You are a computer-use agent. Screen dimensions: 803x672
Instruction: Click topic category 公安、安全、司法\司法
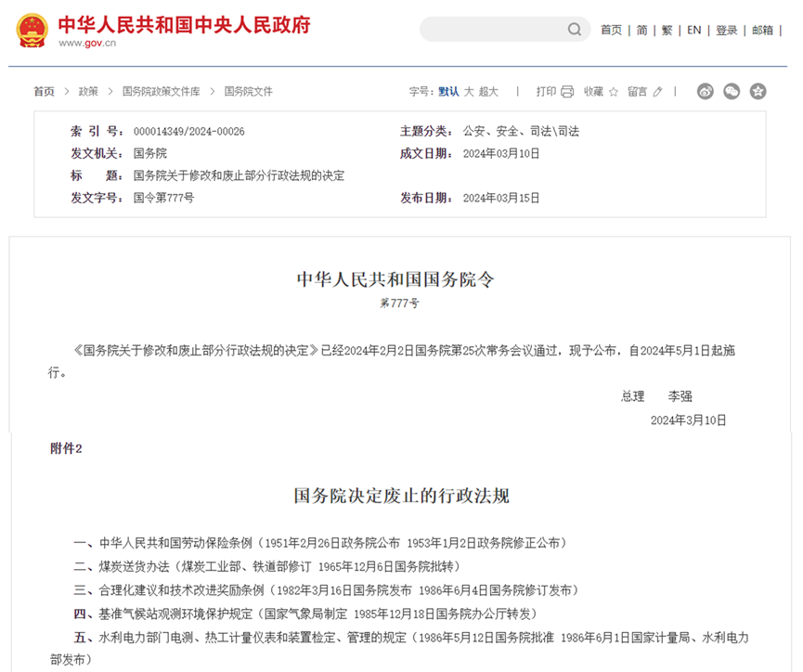(x=521, y=132)
